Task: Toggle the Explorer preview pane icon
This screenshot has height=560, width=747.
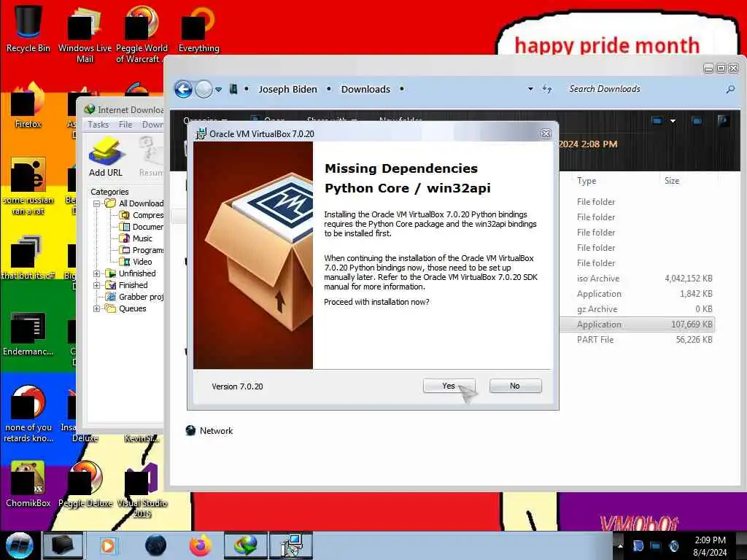Action: pyautogui.click(x=697, y=120)
